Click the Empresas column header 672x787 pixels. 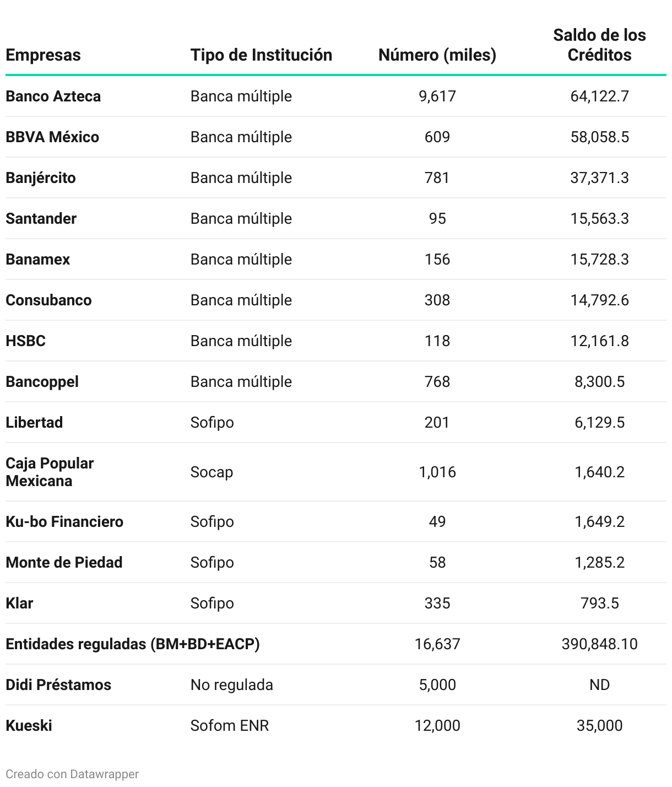coord(43,55)
